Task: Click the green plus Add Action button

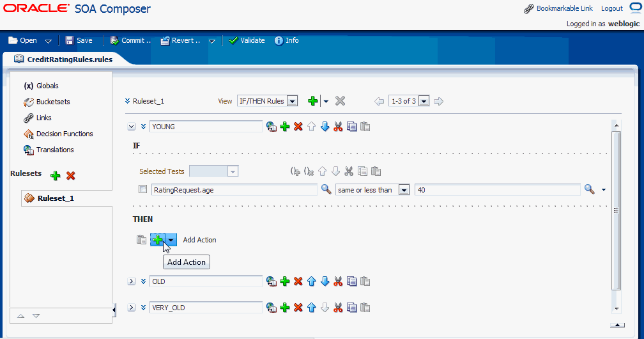Action: click(x=157, y=240)
